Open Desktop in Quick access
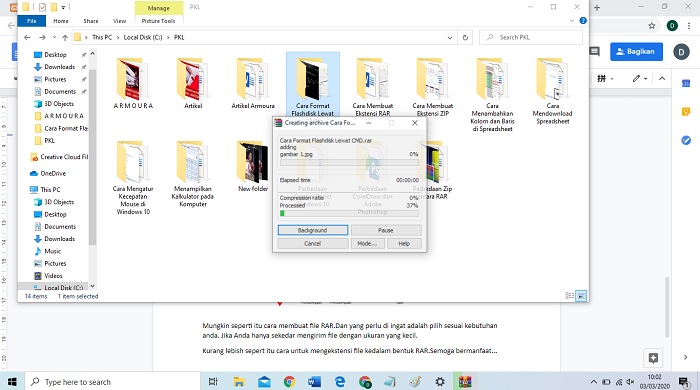This screenshot has height=390, width=700. coord(55,54)
